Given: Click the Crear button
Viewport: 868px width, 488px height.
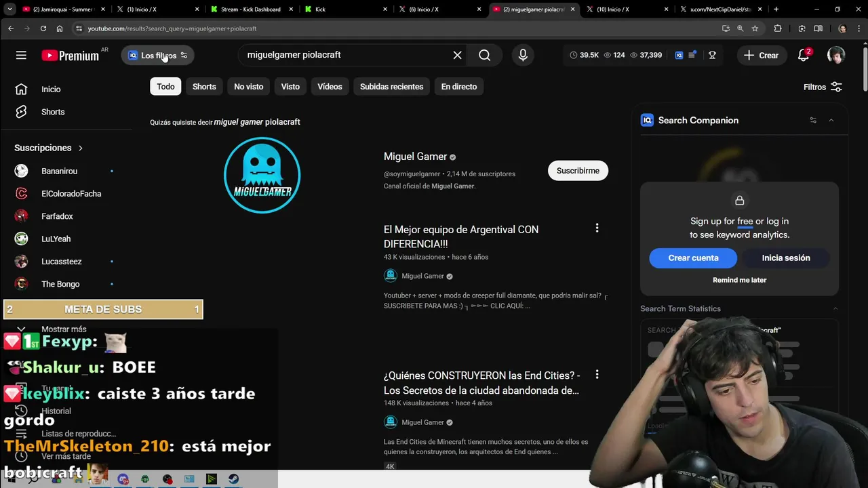Looking at the screenshot, I should pyautogui.click(x=761, y=56).
